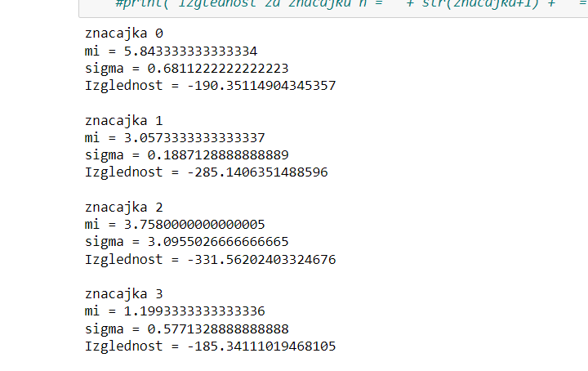
Task: Click the 'znacajka 0' output heading
Action: 124,34
